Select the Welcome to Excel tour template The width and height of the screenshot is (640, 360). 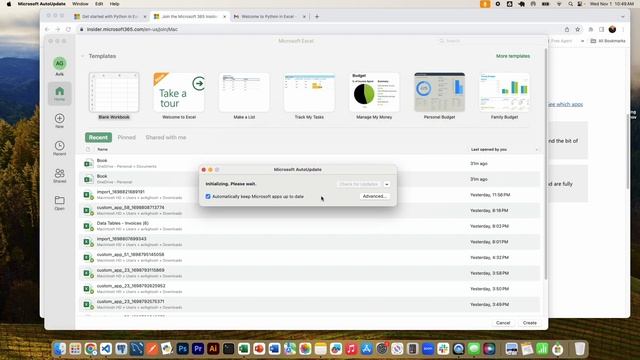click(179, 96)
